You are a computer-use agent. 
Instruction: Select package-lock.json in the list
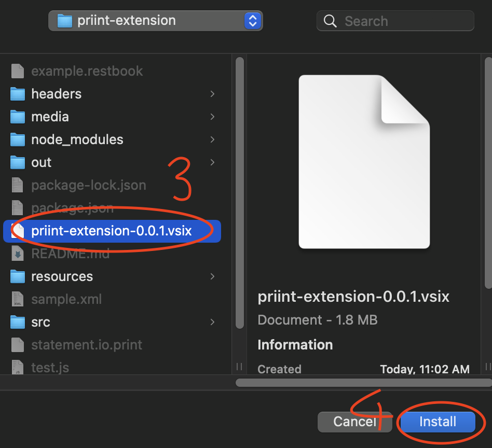click(112, 185)
